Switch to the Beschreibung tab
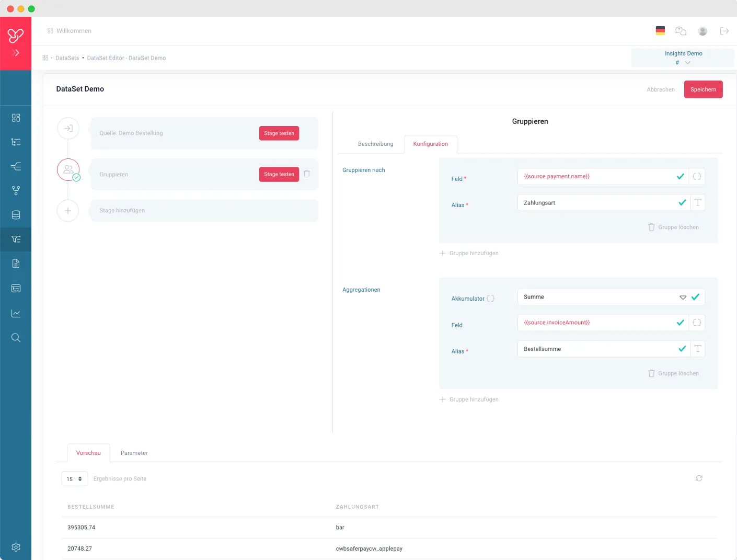Image resolution: width=737 pixels, height=560 pixels. (375, 144)
